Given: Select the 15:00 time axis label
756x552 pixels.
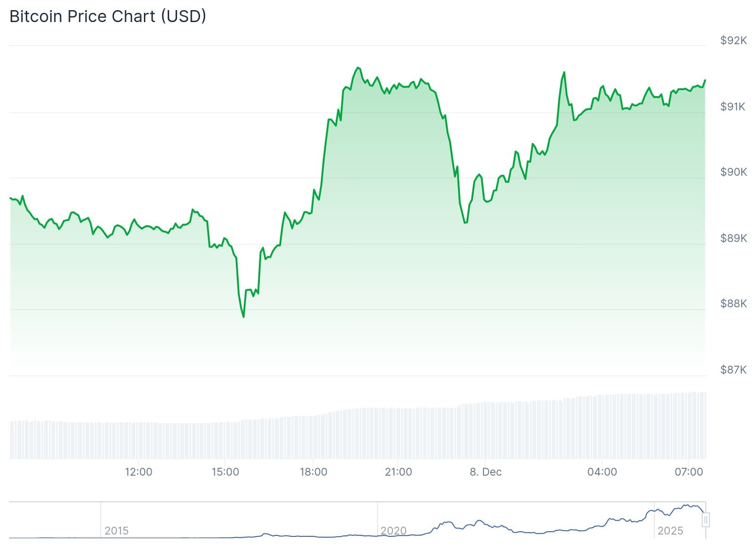Looking at the screenshot, I should pos(225,472).
